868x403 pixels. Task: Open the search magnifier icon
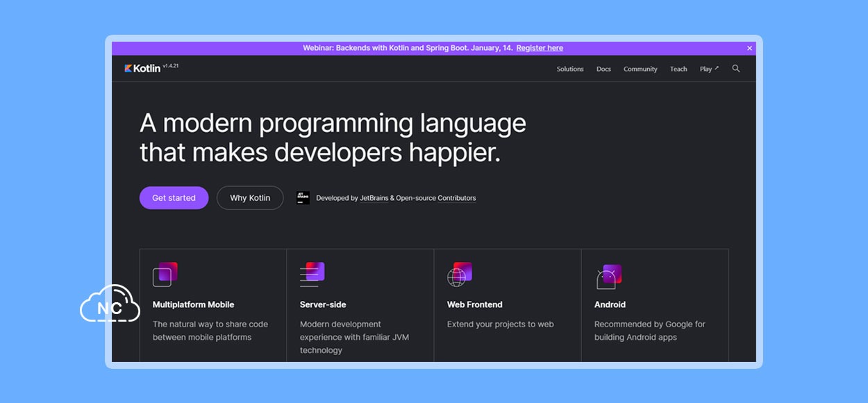click(x=736, y=68)
